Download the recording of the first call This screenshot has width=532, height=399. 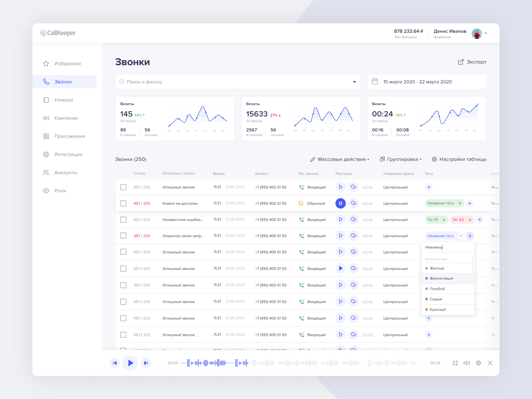(x=353, y=187)
